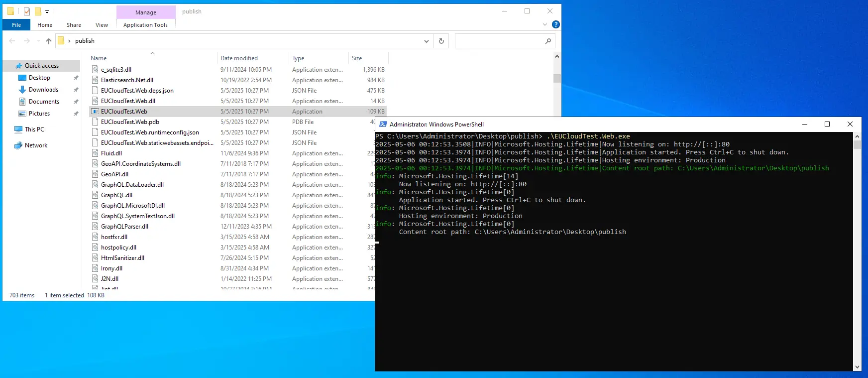
Task: Click the Properties checkmark quick-access icon
Action: [x=27, y=11]
